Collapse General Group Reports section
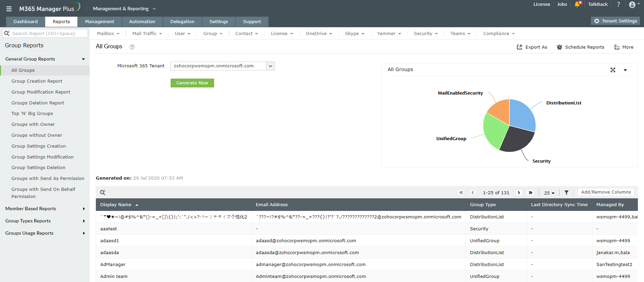 pos(84,59)
